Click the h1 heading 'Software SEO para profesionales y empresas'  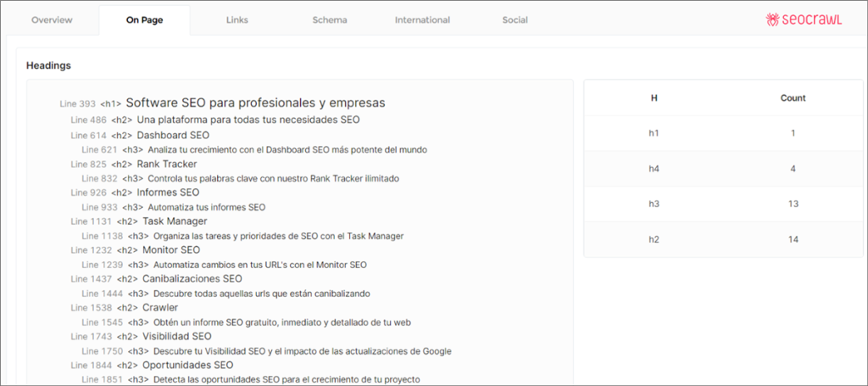pos(255,103)
